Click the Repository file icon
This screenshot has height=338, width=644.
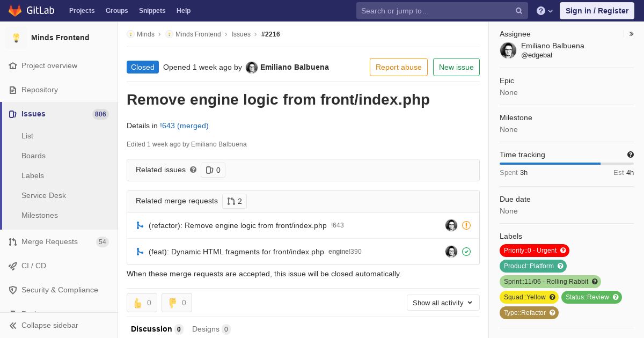pos(13,90)
